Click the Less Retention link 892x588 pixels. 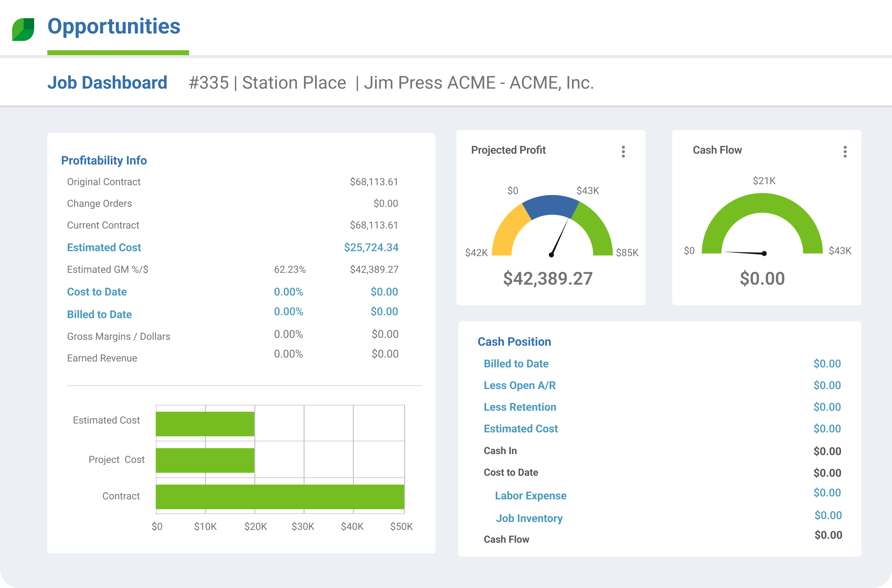pyautogui.click(x=520, y=407)
